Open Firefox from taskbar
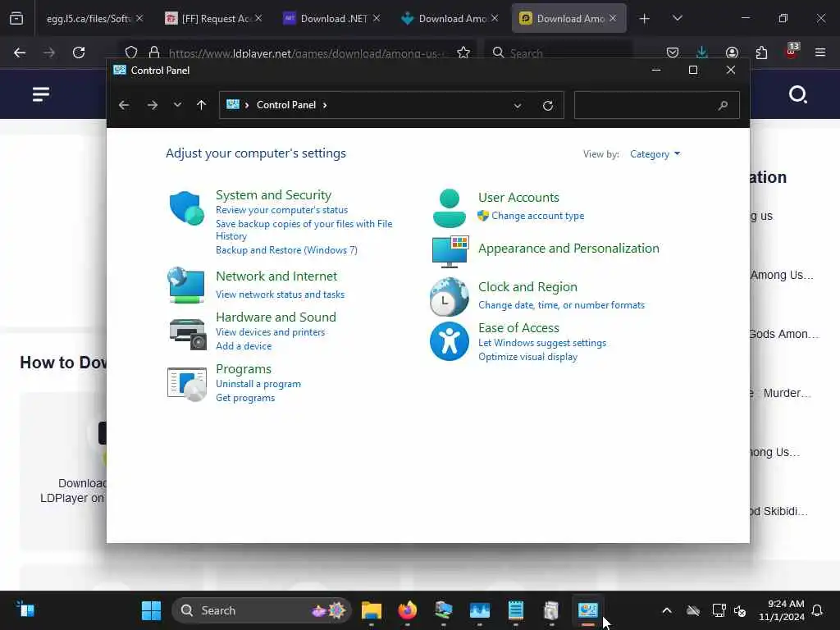Viewport: 840px width, 630px height. [407, 610]
